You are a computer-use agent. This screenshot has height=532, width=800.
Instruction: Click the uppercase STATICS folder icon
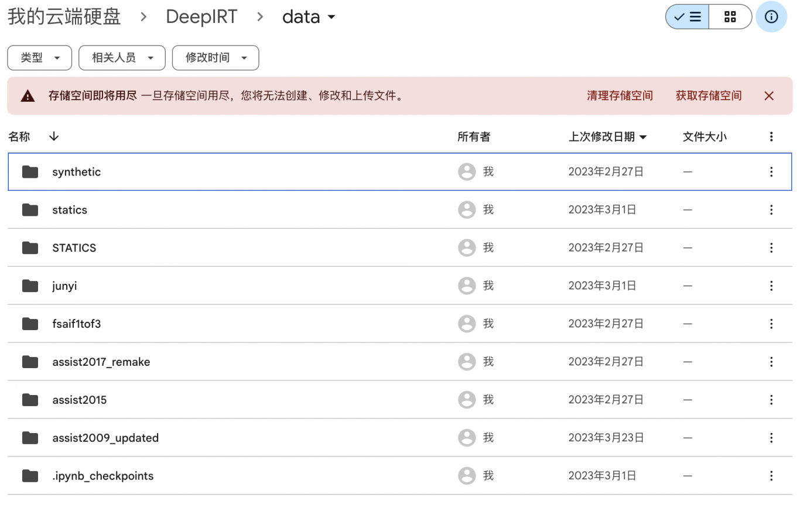pos(30,248)
